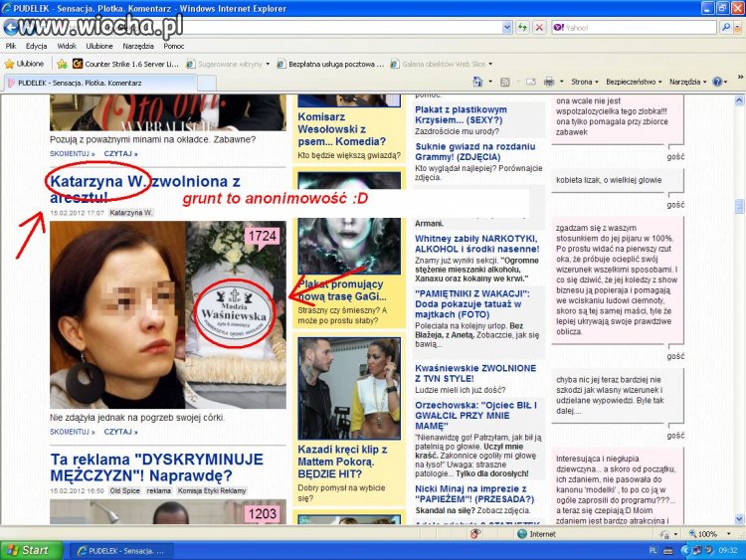Click the Windows Start button
Viewport: 746px width, 560px height.
[x=32, y=550]
